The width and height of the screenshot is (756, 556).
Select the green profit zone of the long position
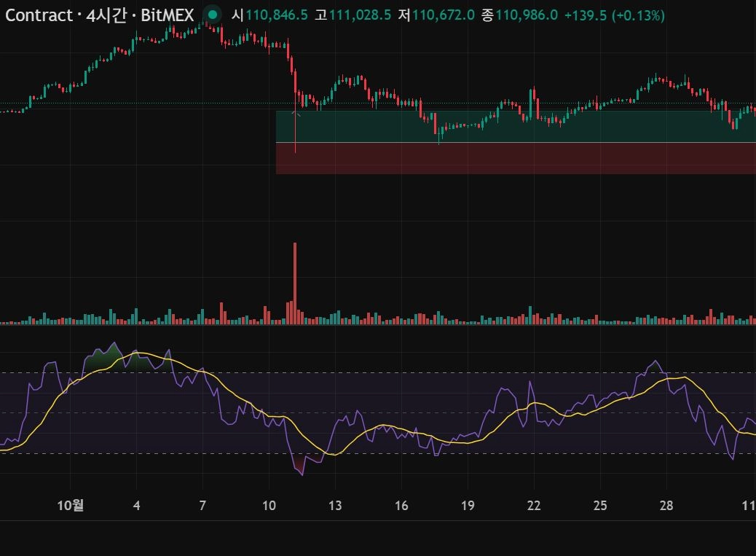(516, 126)
